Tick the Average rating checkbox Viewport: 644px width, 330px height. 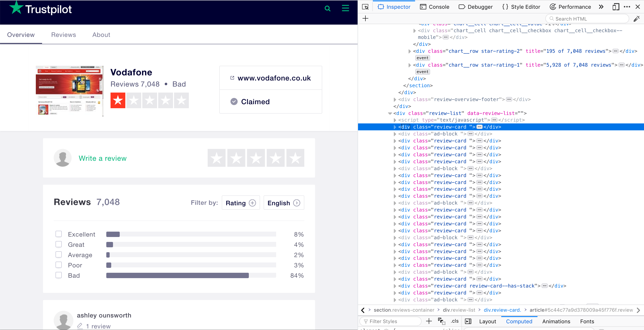(58, 255)
